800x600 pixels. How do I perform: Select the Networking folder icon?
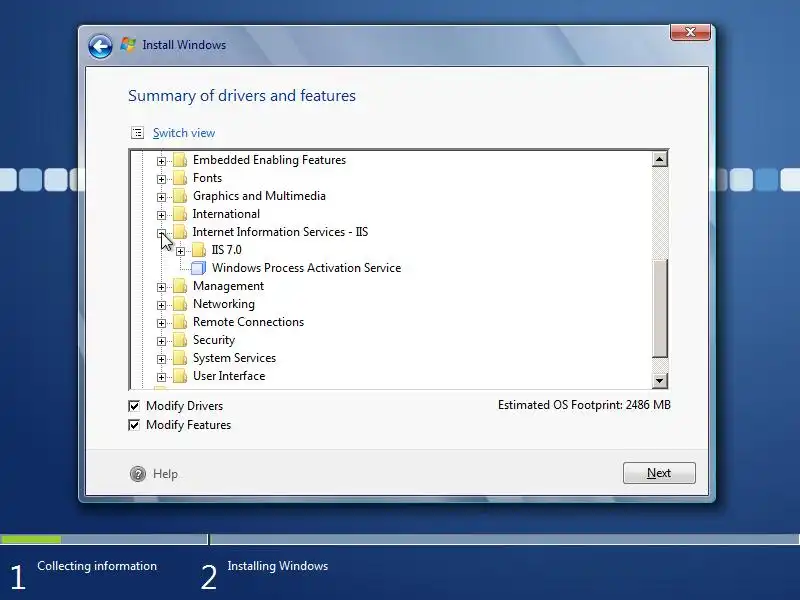[180, 304]
